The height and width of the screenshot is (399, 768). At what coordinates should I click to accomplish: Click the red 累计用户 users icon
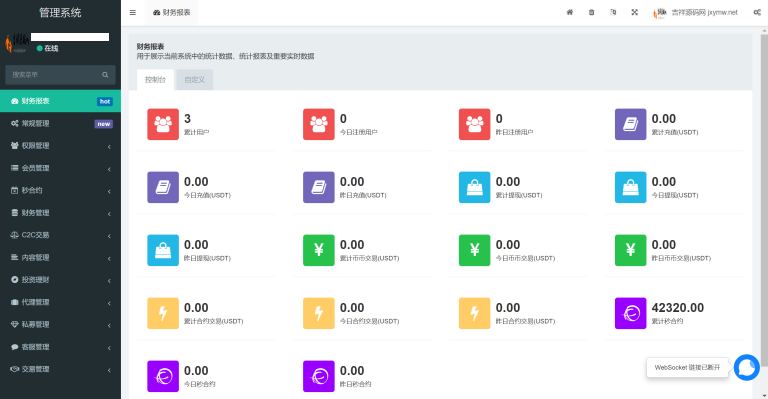(163, 124)
